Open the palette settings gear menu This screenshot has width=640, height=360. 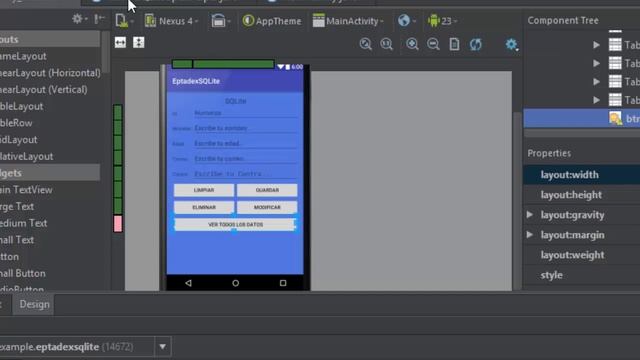(77, 19)
